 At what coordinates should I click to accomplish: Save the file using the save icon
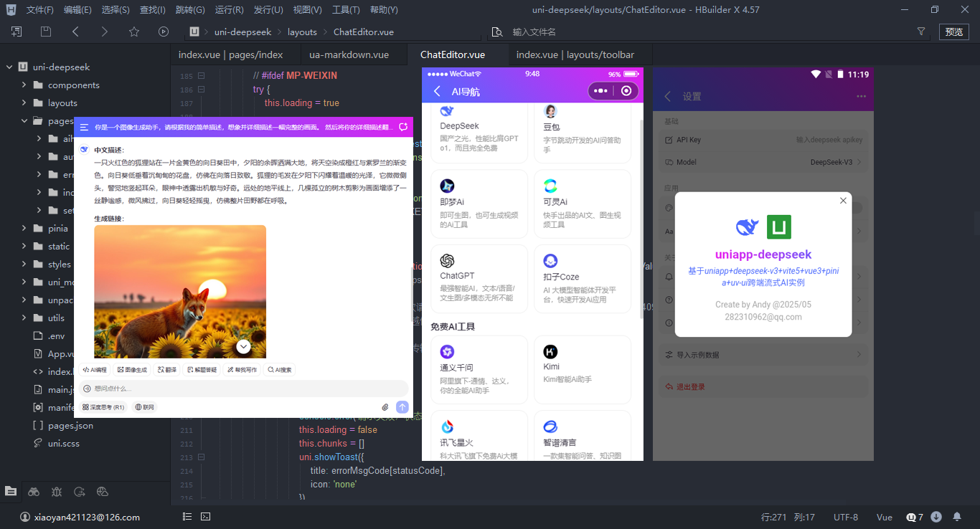coord(46,32)
